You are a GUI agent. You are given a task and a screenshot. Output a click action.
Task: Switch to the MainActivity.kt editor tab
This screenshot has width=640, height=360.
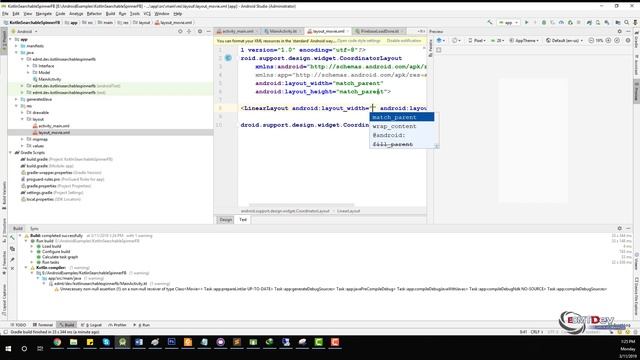pos(283,31)
